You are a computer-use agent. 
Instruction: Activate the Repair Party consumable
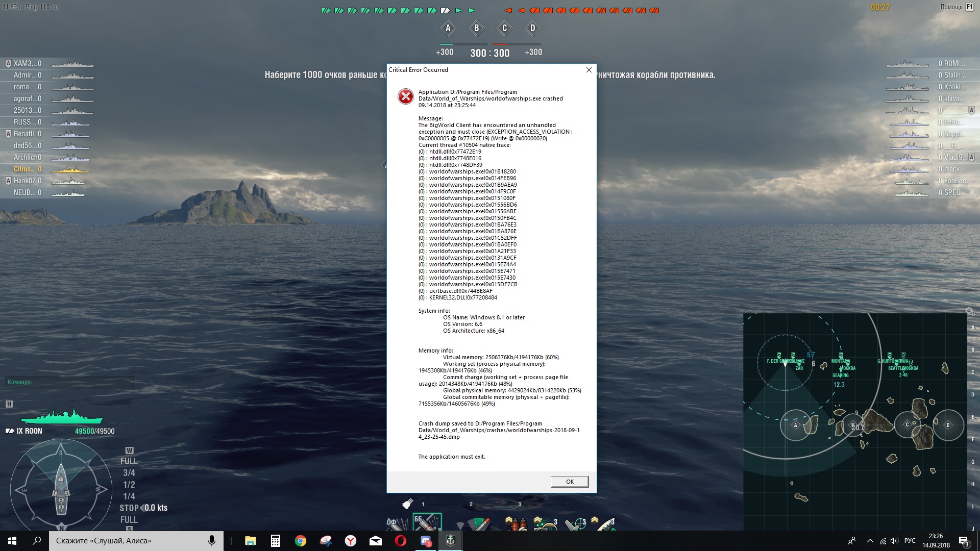coord(604,523)
